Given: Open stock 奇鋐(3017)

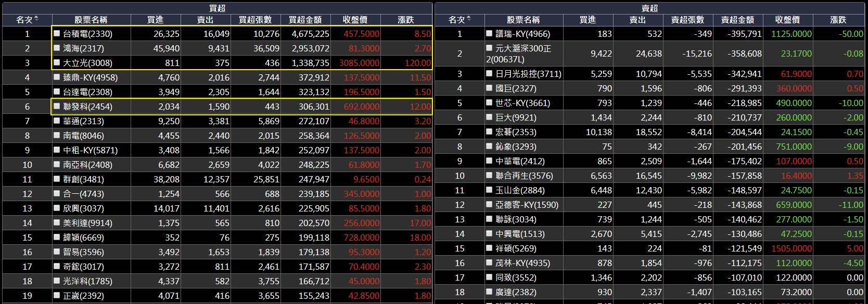Looking at the screenshot, I should 83,267.
